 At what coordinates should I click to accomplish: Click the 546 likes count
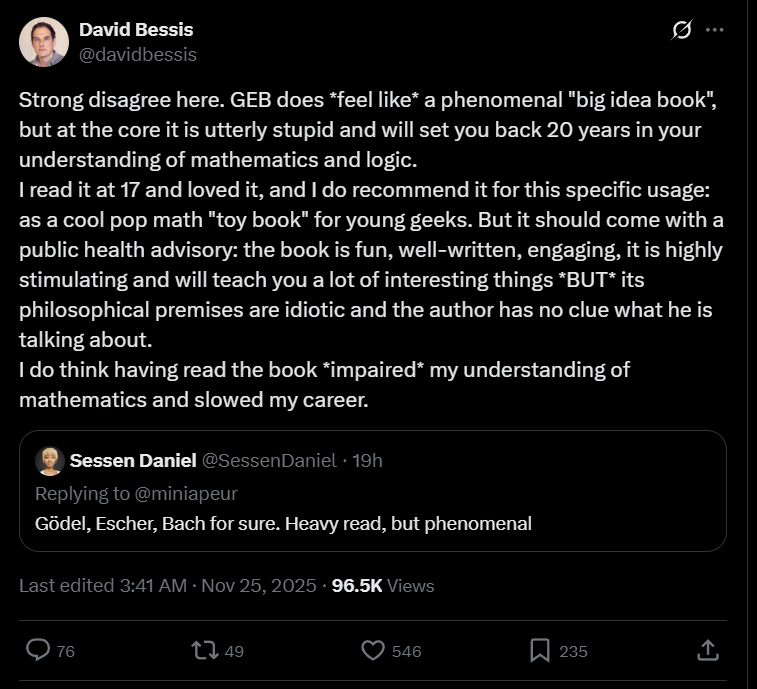(x=406, y=651)
